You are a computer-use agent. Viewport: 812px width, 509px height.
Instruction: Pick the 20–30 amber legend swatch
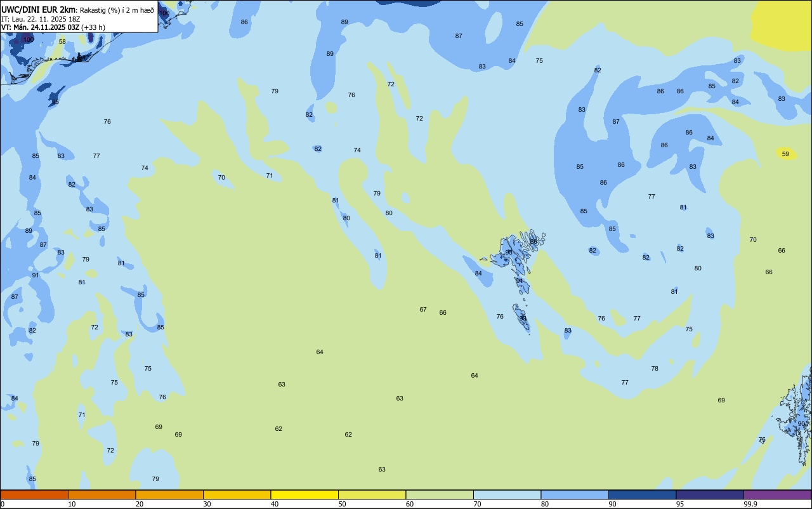tap(169, 494)
